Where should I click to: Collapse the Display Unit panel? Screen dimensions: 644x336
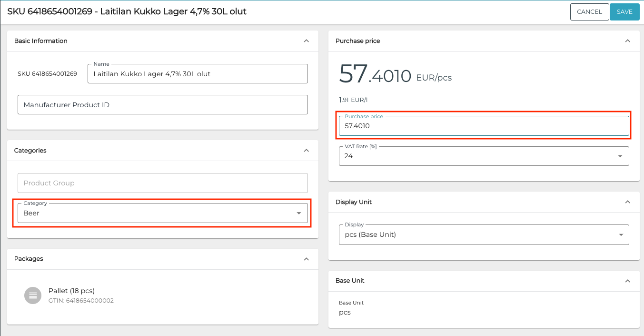627,202
